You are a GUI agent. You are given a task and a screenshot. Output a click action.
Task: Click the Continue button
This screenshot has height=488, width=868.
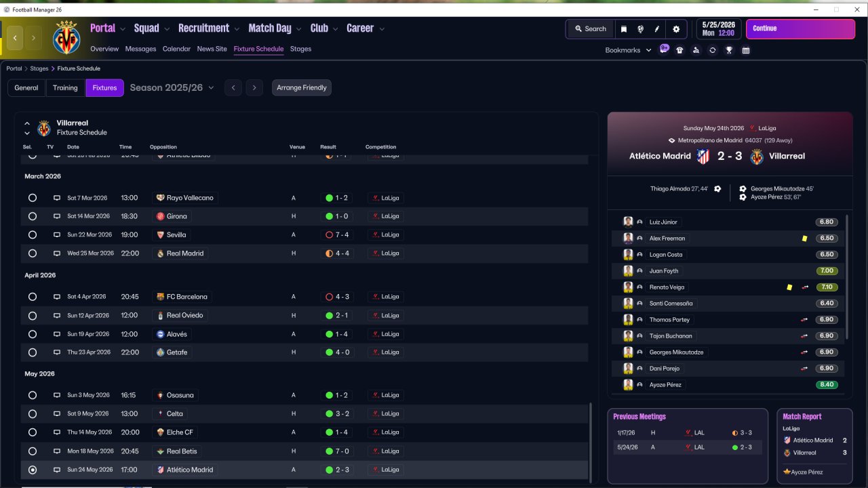800,29
